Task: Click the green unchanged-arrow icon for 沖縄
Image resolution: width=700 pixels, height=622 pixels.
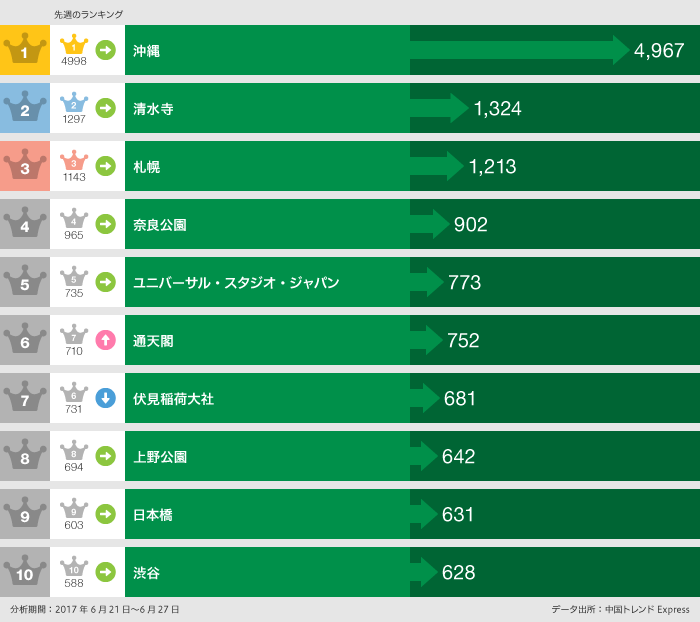Action: [x=105, y=50]
